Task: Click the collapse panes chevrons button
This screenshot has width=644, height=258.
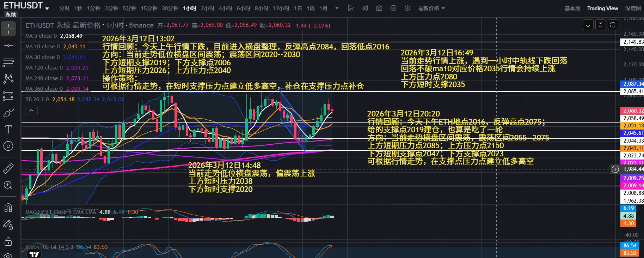Action: [x=600, y=25]
